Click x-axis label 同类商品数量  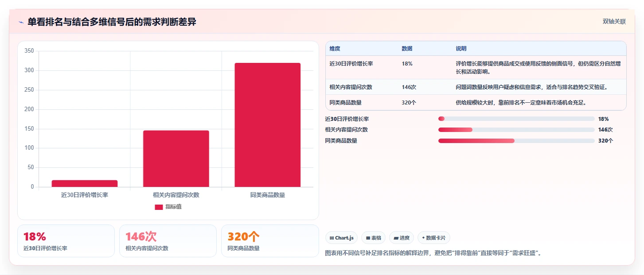(268, 195)
